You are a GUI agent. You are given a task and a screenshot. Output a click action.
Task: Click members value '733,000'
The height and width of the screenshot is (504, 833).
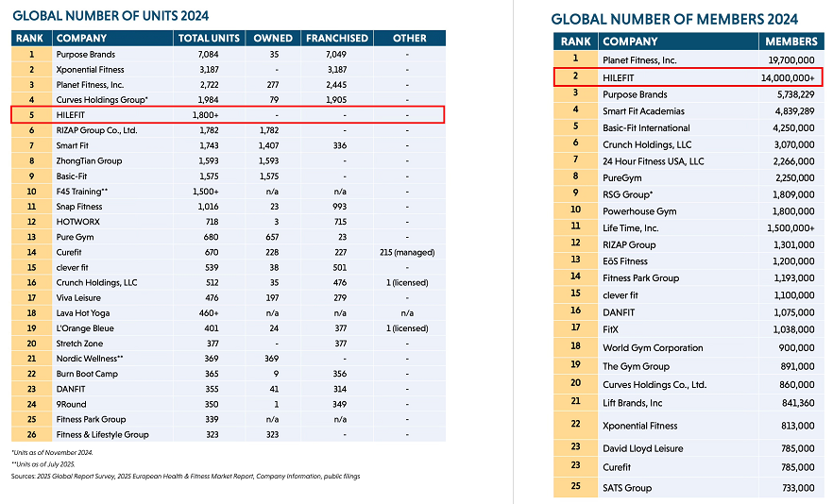click(x=798, y=488)
